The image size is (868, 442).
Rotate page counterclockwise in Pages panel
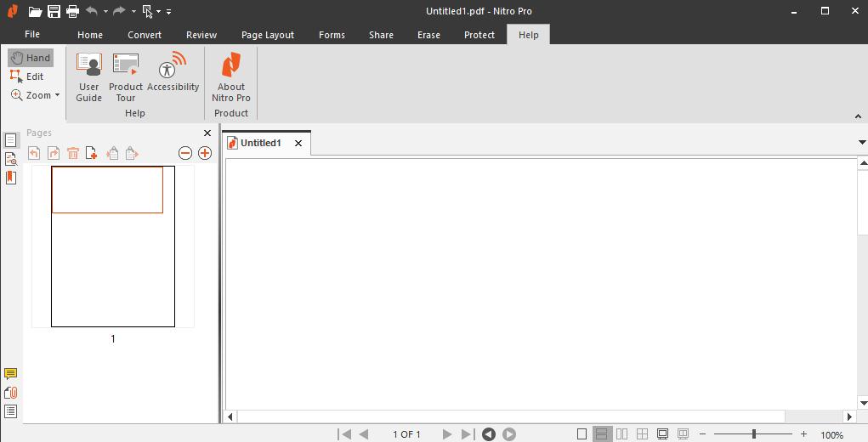pos(34,153)
